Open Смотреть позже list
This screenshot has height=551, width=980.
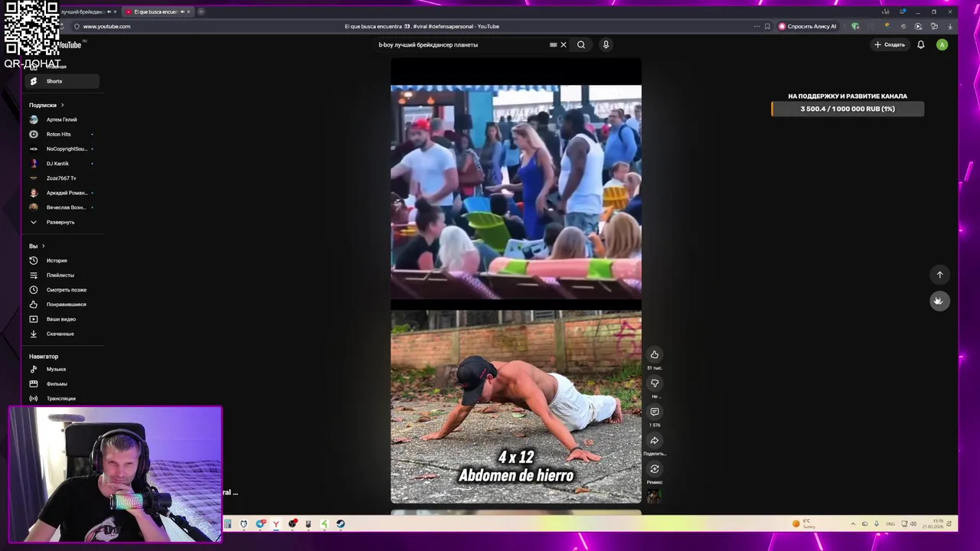pos(63,289)
